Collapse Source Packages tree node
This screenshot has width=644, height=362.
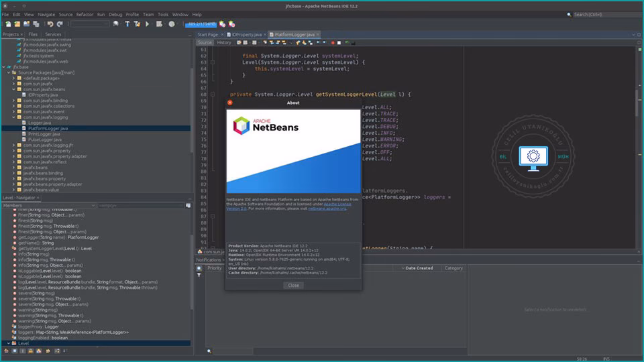9,72
